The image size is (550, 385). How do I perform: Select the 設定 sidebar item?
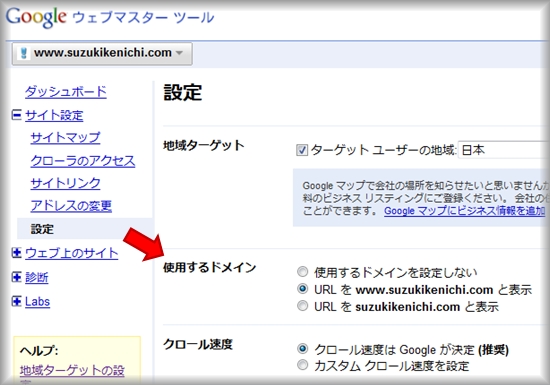click(x=85, y=229)
